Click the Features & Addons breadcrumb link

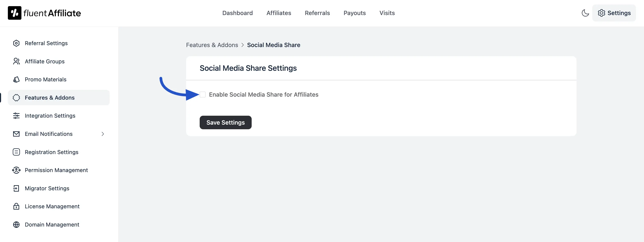pos(212,45)
